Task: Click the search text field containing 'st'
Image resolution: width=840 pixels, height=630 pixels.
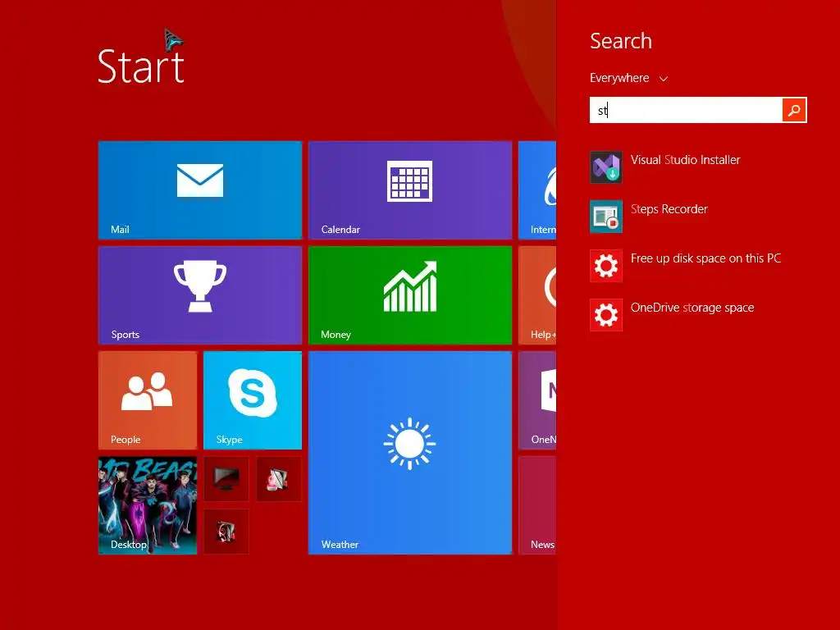Action: coord(686,110)
